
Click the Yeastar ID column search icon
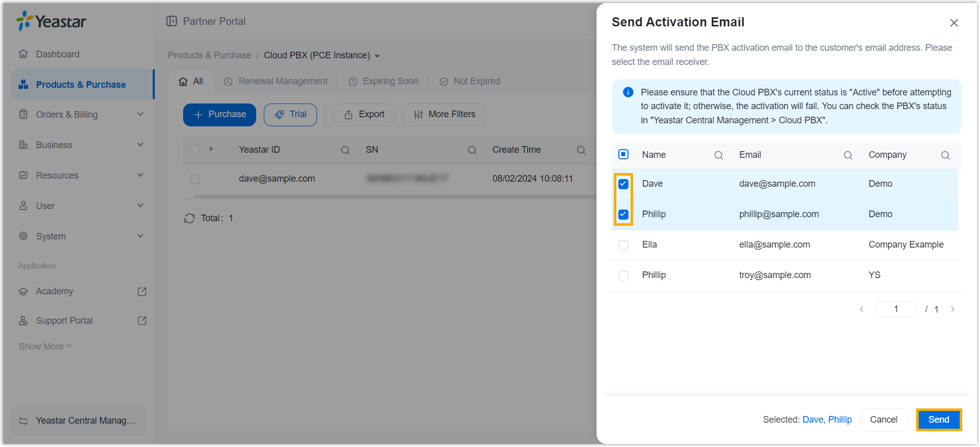[345, 150]
